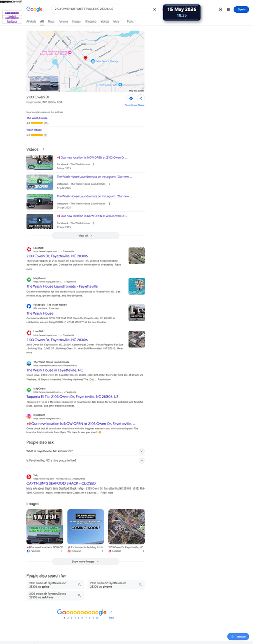Click the Google logo

tap(34, 9)
